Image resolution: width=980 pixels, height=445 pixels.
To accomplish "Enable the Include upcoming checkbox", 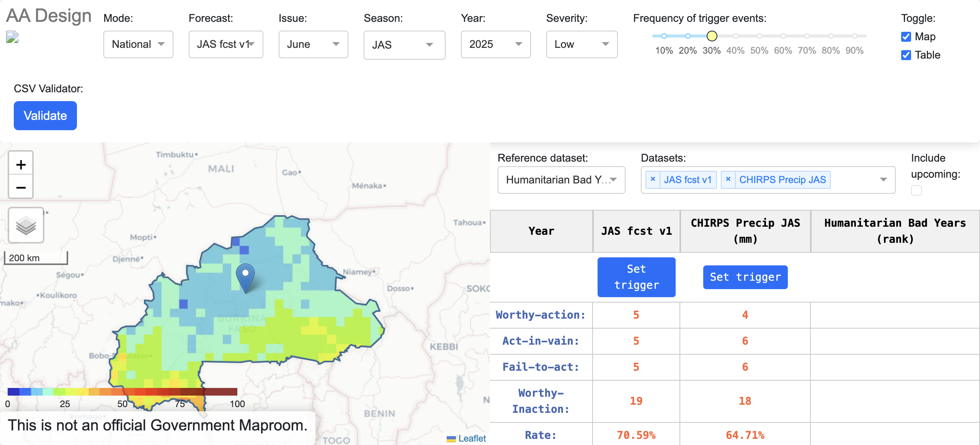I will 916,190.
